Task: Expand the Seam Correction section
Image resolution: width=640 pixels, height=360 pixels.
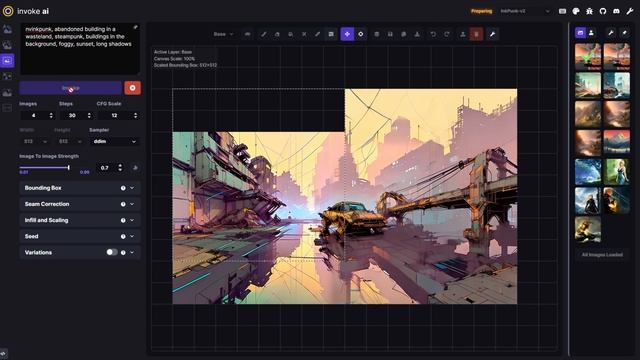Action: click(x=80, y=204)
